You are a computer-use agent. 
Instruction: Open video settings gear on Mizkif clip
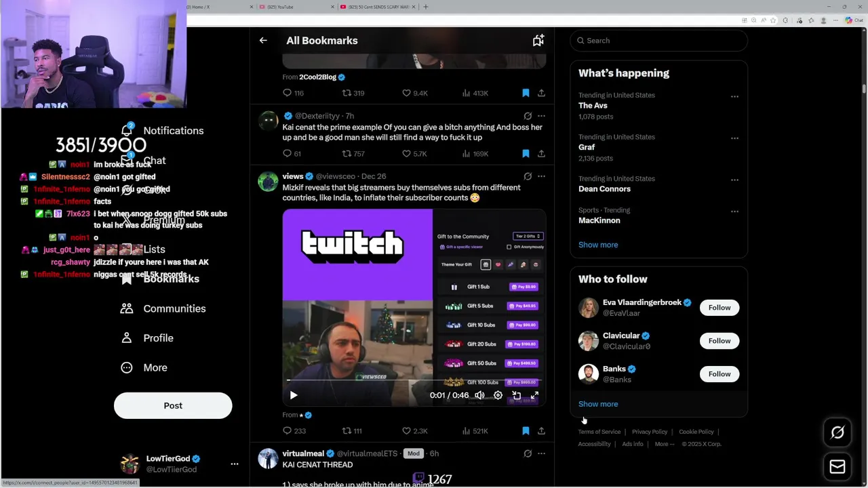(498, 395)
